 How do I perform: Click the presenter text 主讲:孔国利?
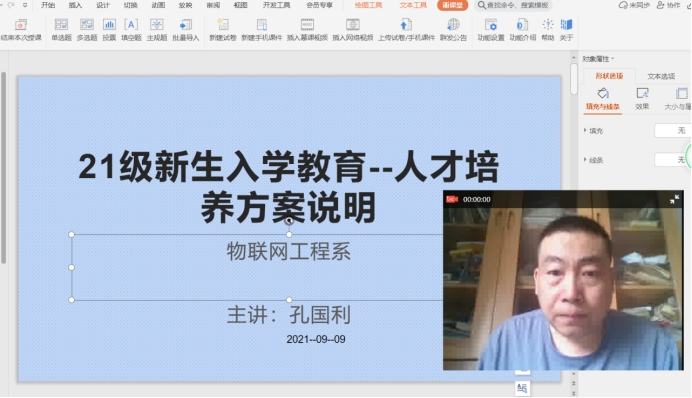pyautogui.click(x=289, y=315)
